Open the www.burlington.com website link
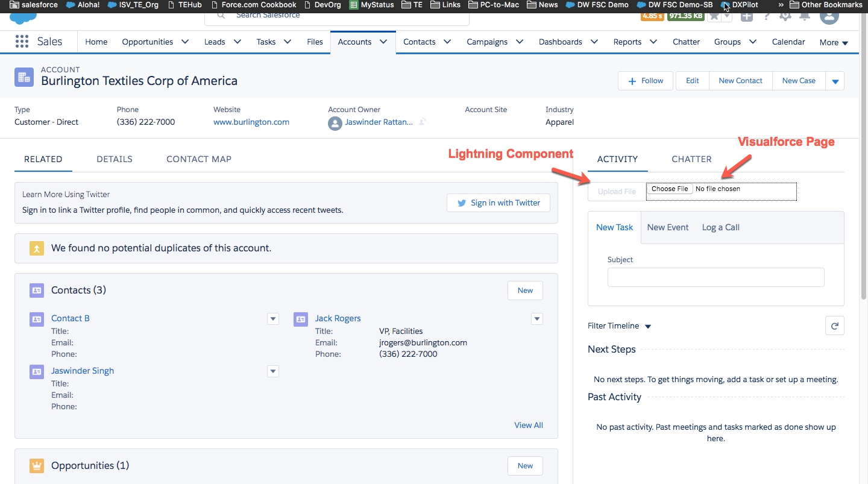This screenshot has width=868, height=484. tap(251, 122)
